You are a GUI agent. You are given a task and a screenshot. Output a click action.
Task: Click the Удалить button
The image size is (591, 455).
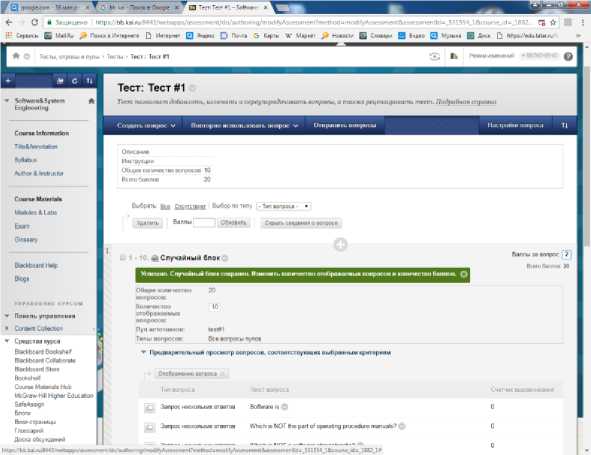tap(148, 223)
